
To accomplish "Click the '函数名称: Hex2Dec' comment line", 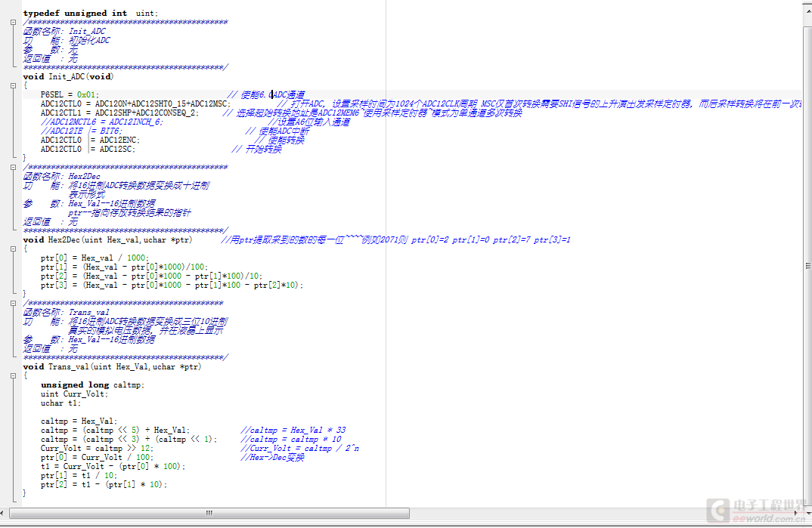I will point(62,176).
